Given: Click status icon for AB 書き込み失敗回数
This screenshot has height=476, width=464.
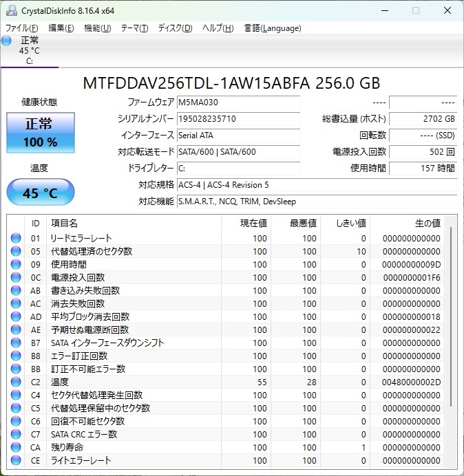Looking at the screenshot, I should coord(16,290).
